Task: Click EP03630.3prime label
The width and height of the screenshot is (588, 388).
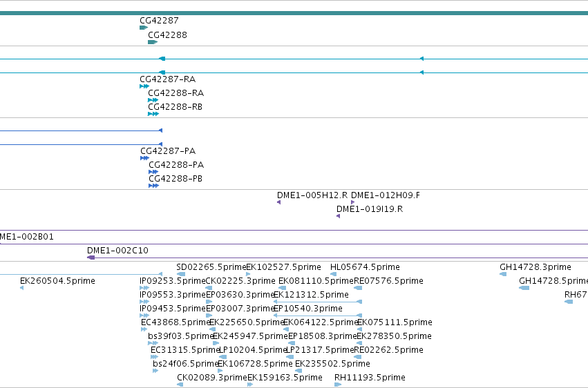Action: pos(240,295)
